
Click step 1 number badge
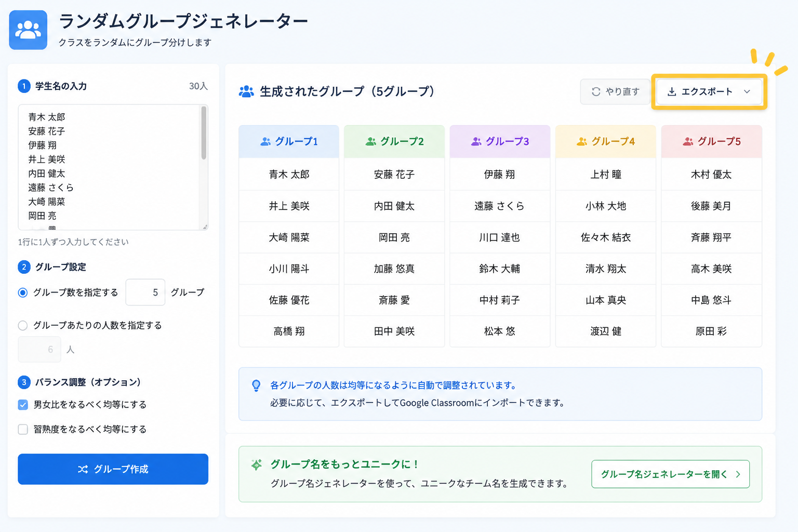pos(24,86)
